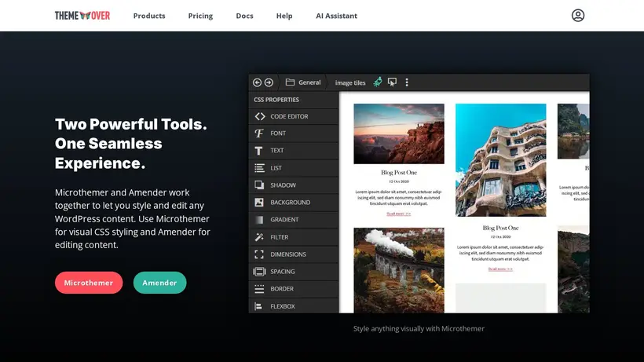Select the BACKGROUND property label
644x362 pixels.
291,203
